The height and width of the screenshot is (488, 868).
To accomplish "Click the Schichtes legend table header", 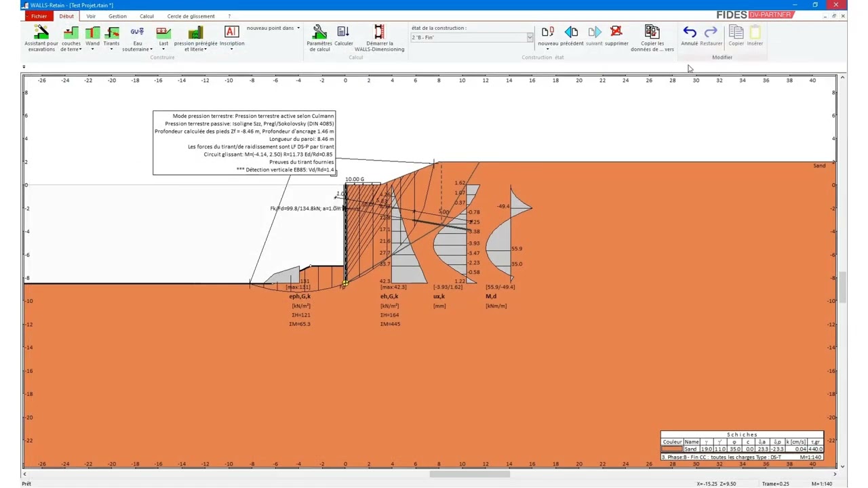I will (x=742, y=435).
